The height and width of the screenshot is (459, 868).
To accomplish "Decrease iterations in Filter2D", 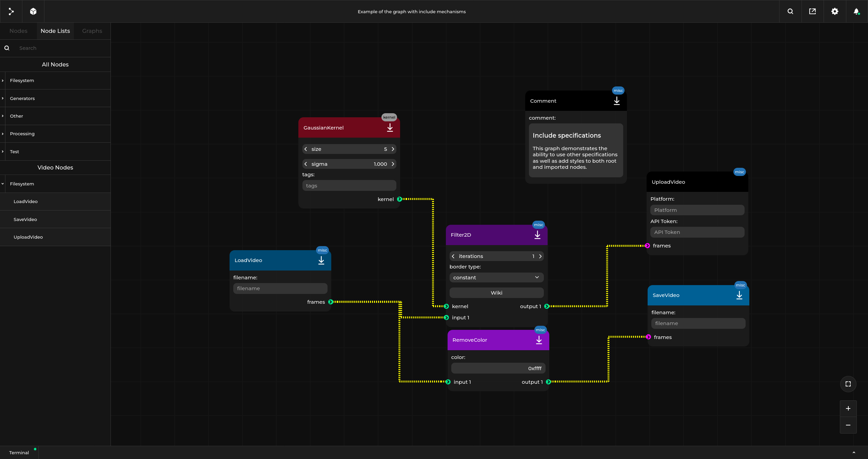I will tap(453, 256).
